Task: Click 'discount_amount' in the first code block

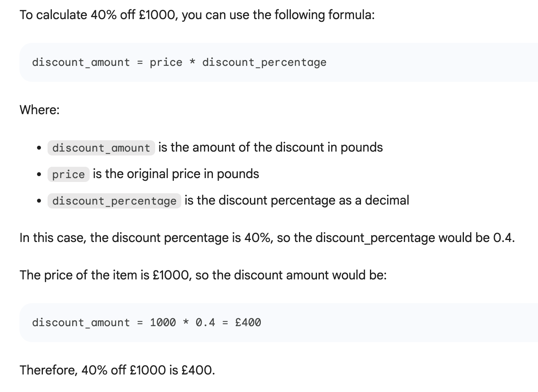Action: 81,62
